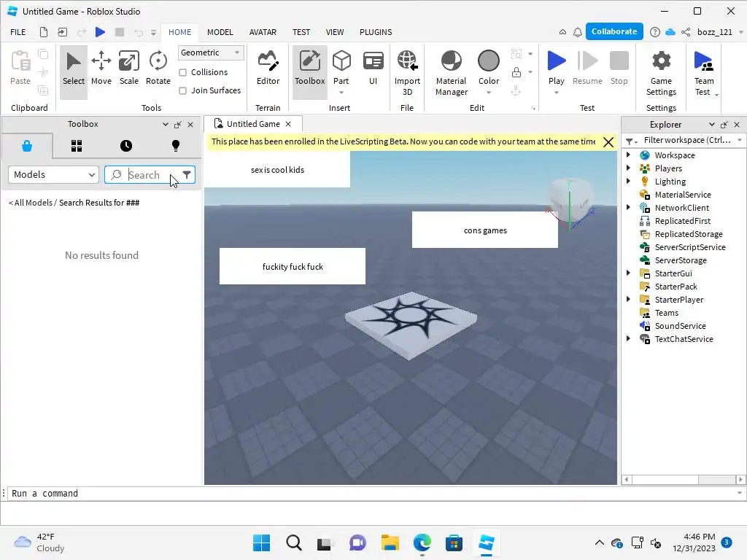The height and width of the screenshot is (560, 747).
Task: Open Microsoft Edge from taskbar
Action: 422,542
